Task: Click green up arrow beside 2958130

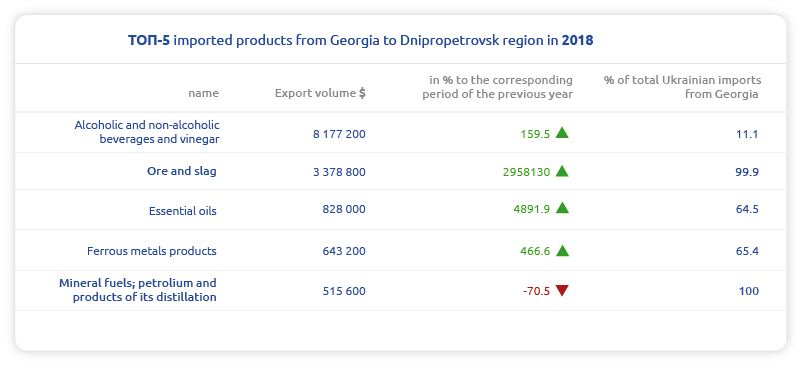Action: pos(562,171)
